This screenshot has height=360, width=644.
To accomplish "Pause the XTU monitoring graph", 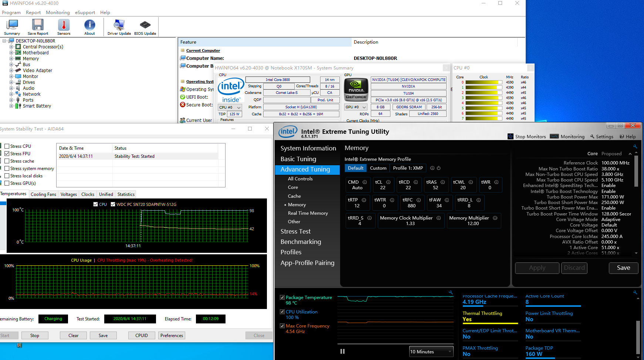I will pyautogui.click(x=342, y=351).
